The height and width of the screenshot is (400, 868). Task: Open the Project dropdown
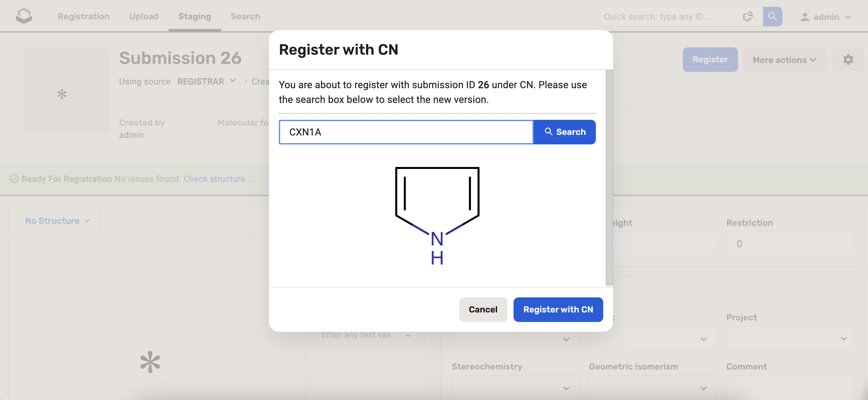(x=789, y=338)
